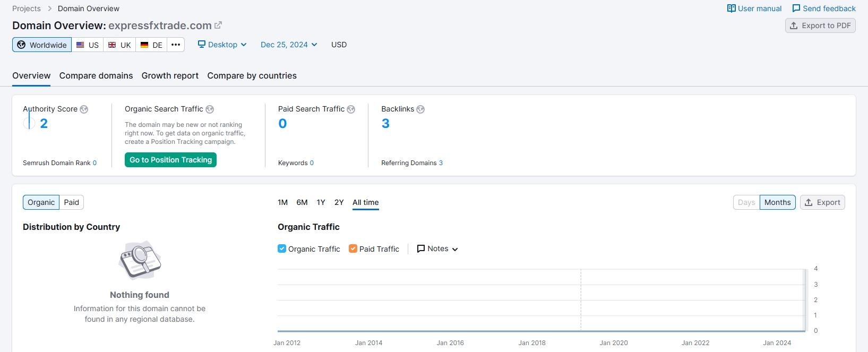This screenshot has width=868, height=352.
Task: Click the USD currency label
Action: coord(339,45)
